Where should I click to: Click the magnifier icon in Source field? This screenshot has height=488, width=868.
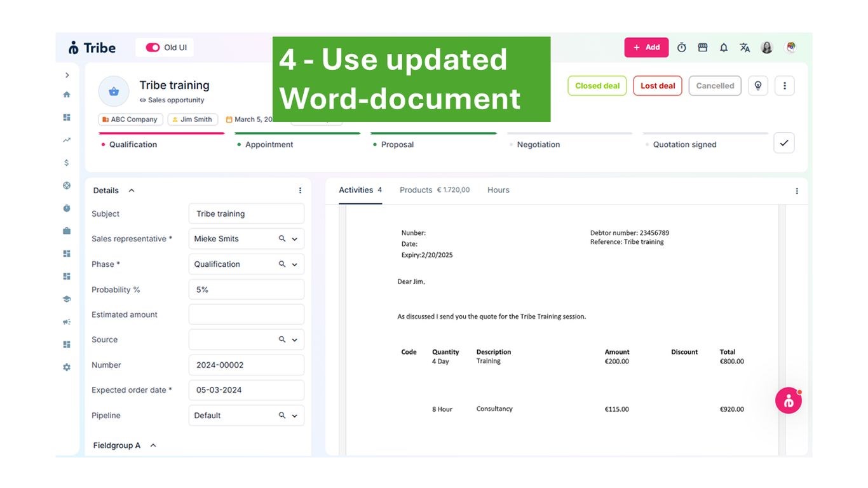(x=282, y=340)
